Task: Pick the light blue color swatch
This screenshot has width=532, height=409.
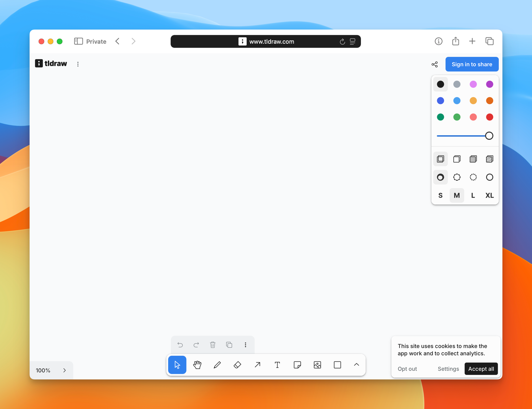Action: click(x=457, y=101)
